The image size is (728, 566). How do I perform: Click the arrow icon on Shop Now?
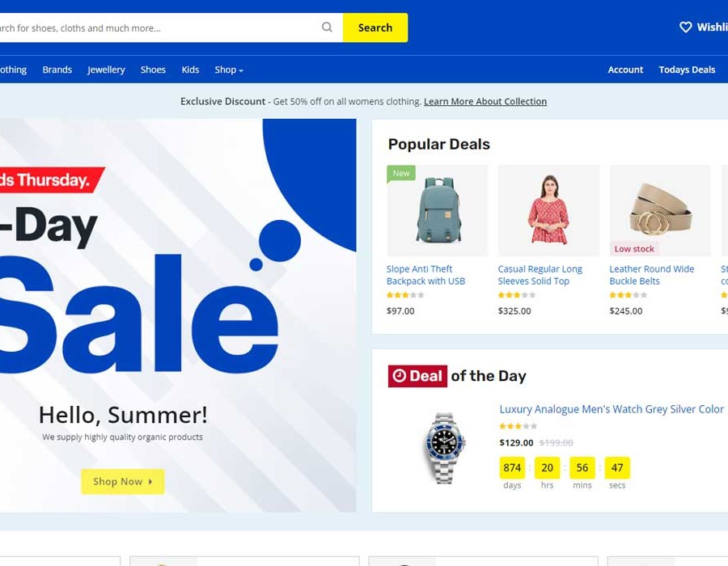coord(150,482)
